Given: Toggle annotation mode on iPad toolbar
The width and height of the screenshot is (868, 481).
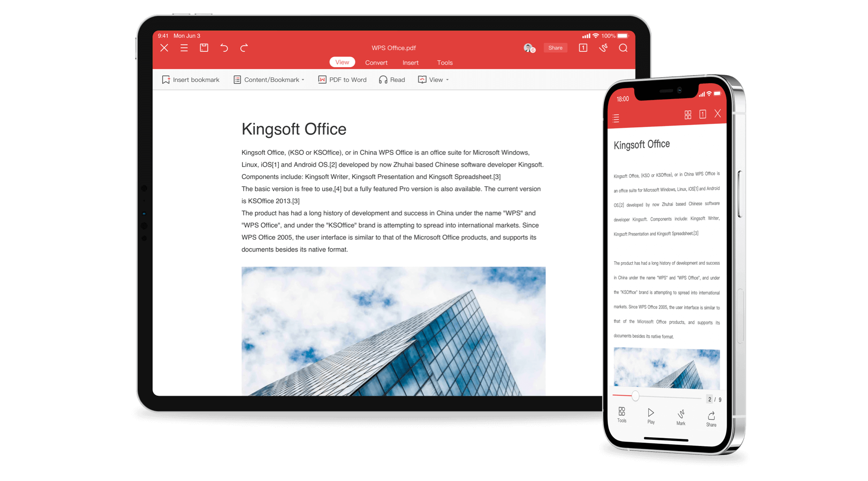Looking at the screenshot, I should (x=603, y=48).
